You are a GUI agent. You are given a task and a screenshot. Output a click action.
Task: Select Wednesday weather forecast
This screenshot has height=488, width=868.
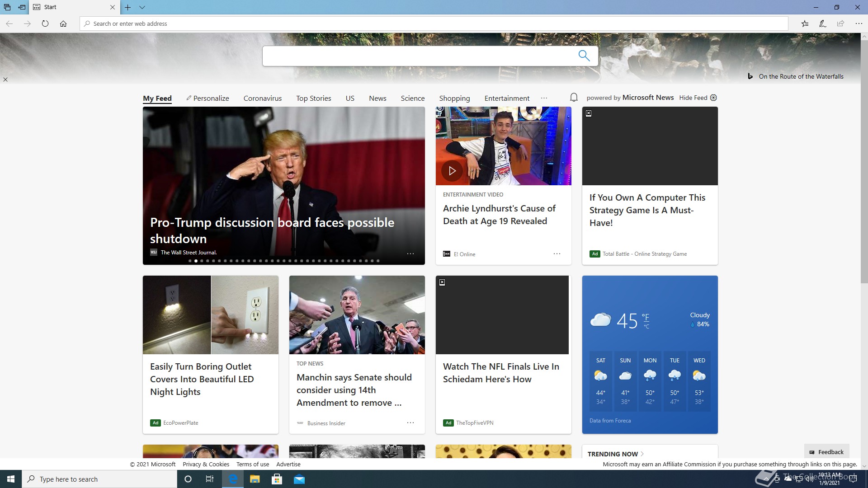[699, 381]
